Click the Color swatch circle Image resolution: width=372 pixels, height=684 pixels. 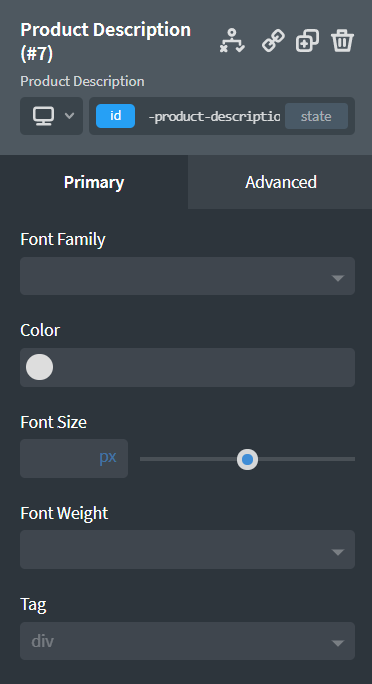tap(40, 367)
